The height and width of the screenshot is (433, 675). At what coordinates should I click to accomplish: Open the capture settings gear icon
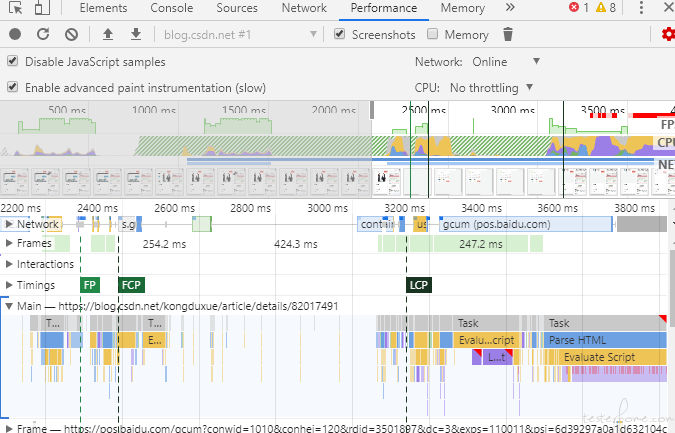(668, 35)
